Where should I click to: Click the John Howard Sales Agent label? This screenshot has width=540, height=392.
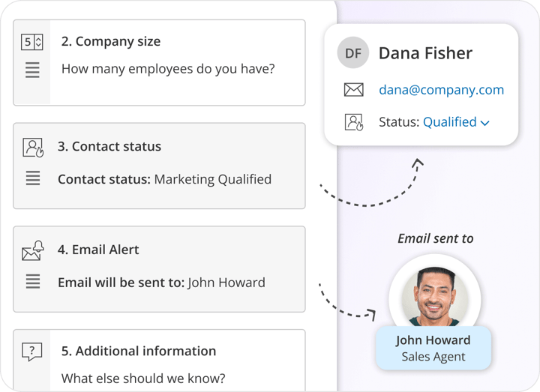(433, 349)
